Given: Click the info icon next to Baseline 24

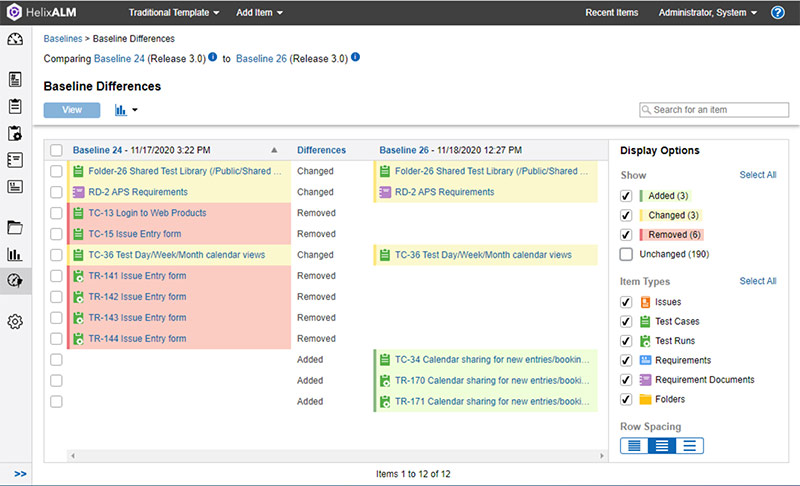Looking at the screenshot, I should coord(213,58).
